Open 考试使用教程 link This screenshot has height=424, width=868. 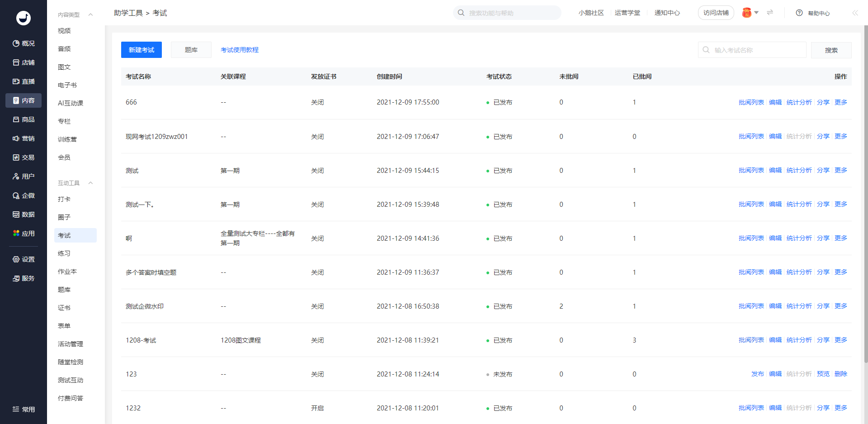pyautogui.click(x=240, y=50)
